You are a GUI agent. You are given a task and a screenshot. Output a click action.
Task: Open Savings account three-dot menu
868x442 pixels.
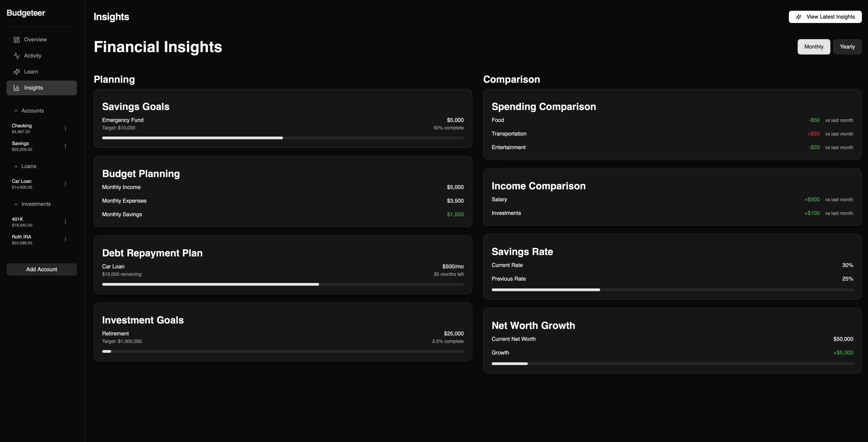coord(65,146)
